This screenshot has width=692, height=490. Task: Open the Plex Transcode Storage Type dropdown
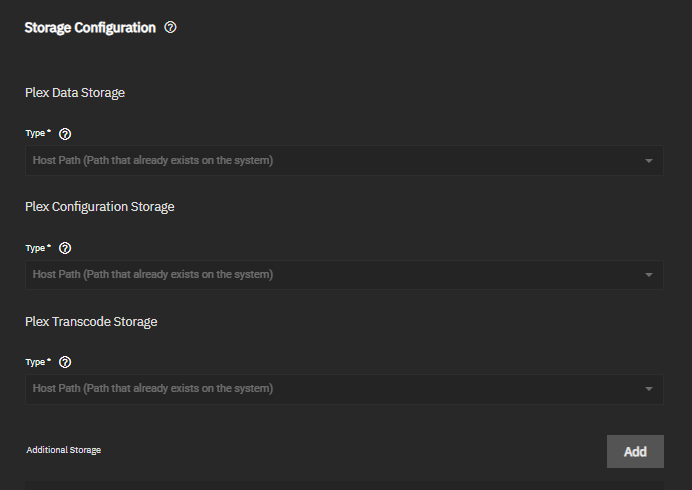tap(340, 389)
